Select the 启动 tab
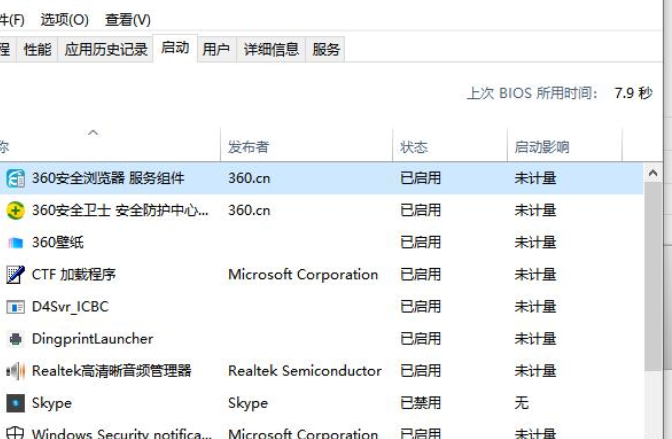This screenshot has height=439, width=672. 175,48
